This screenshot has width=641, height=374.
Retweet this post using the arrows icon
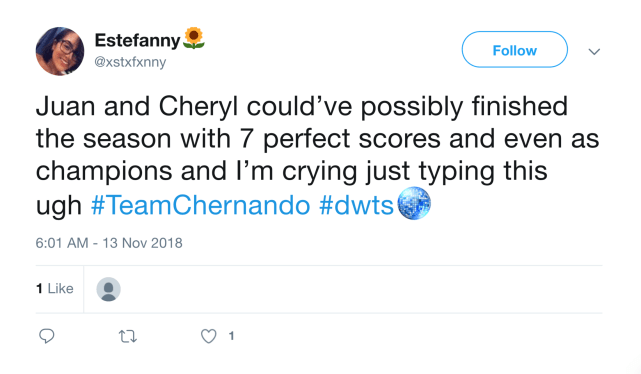(128, 336)
